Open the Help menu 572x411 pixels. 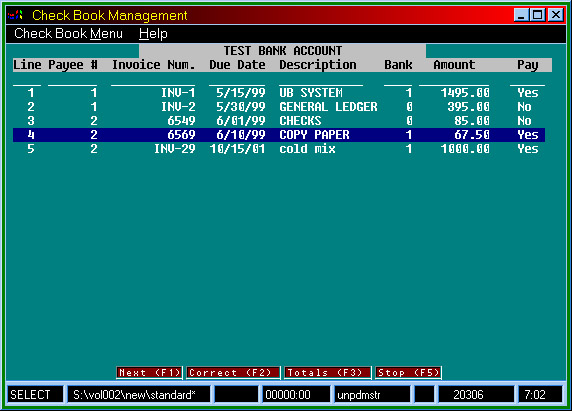point(153,34)
